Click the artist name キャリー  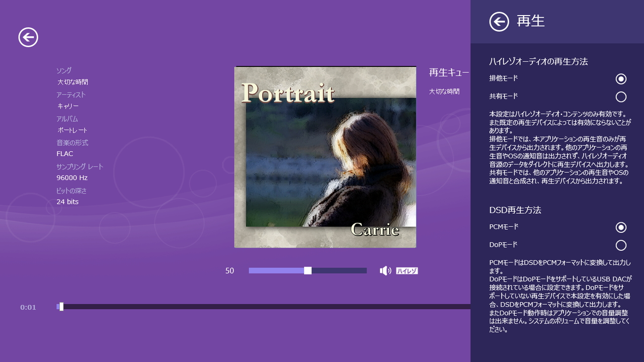coord(68,106)
